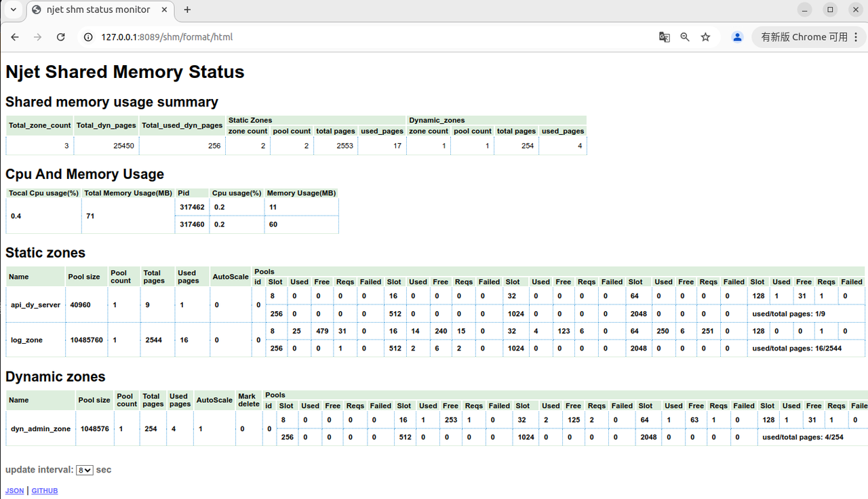Click the browser back arrow
The image size is (868, 499).
coord(15,37)
